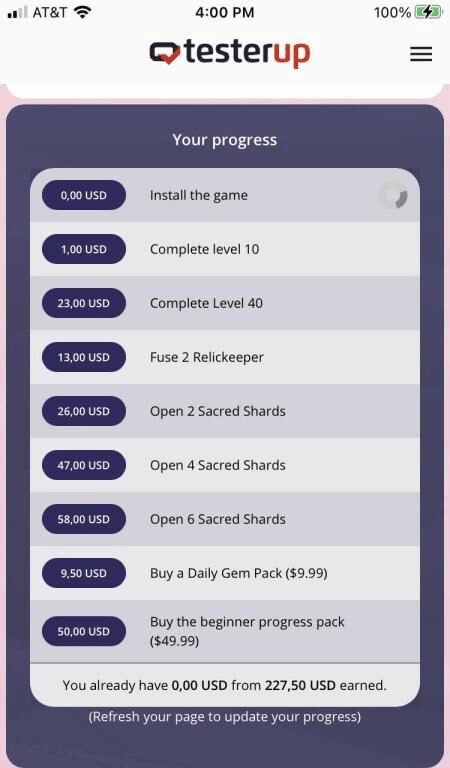
Task: Open the hamburger menu icon
Action: tap(421, 53)
